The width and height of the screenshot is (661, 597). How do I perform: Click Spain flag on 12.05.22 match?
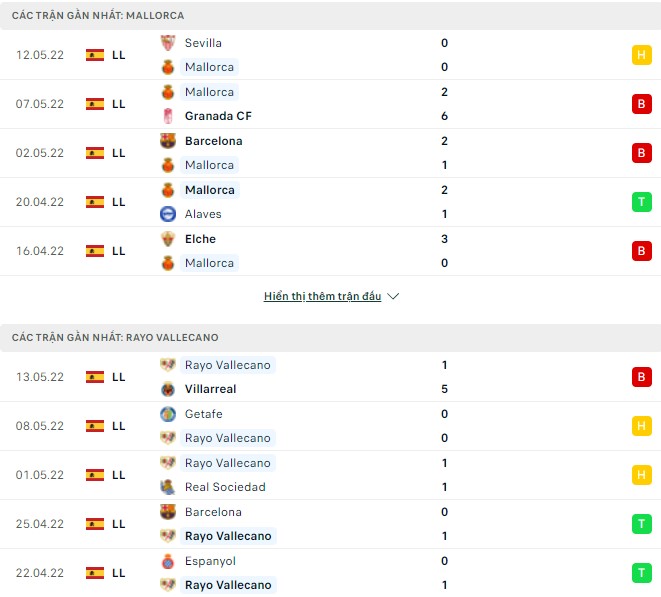(95, 55)
